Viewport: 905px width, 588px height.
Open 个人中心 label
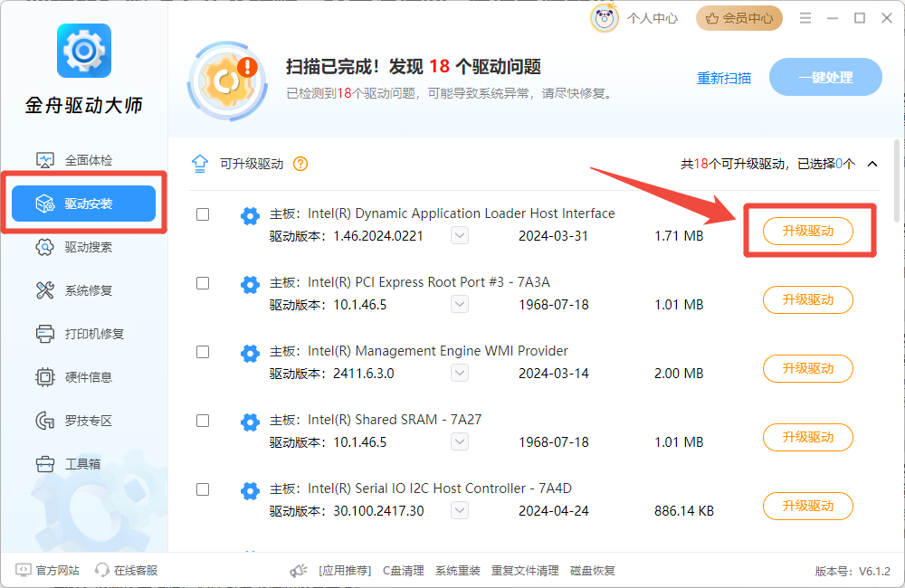[x=653, y=18]
